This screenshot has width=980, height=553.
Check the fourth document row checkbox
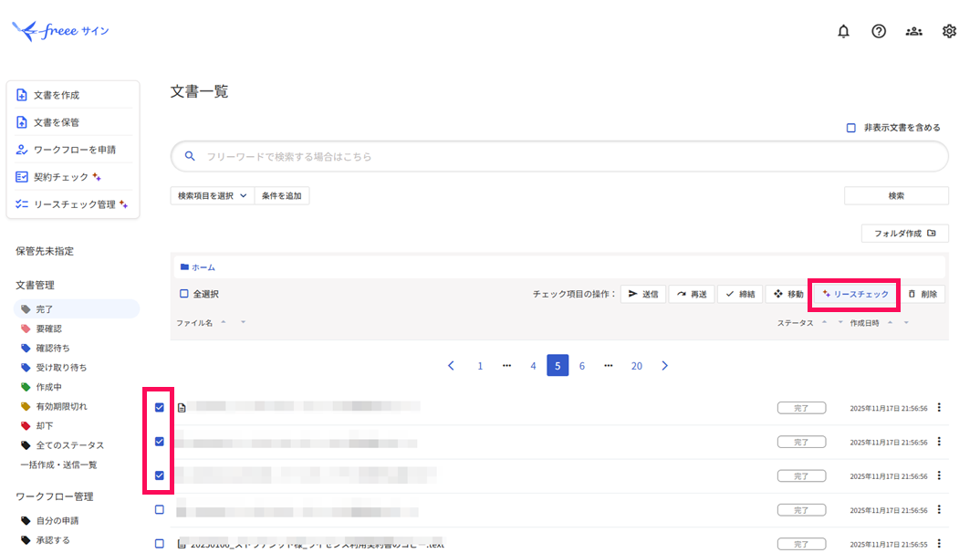160,510
